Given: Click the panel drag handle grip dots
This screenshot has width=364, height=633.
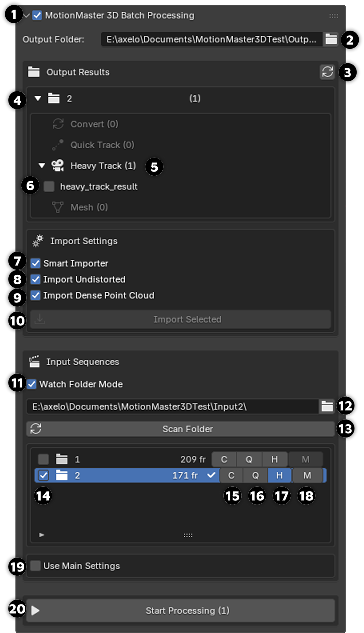Looking at the screenshot, I should [333, 16].
